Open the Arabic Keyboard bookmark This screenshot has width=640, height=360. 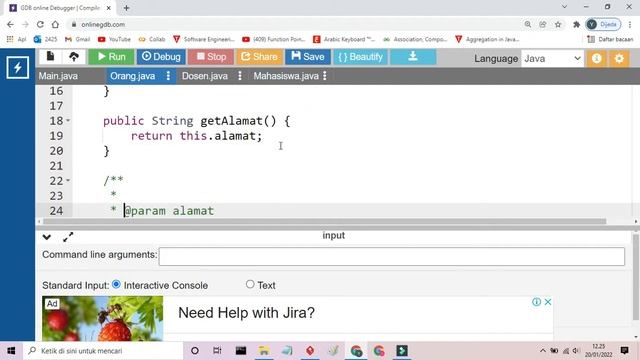(344, 39)
